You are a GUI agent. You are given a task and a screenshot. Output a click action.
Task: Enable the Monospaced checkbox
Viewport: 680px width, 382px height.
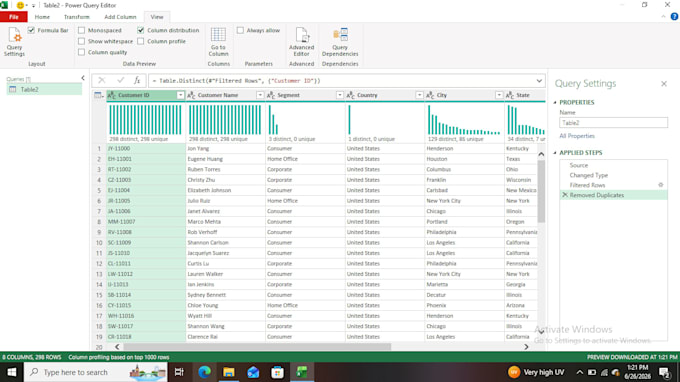coord(82,30)
